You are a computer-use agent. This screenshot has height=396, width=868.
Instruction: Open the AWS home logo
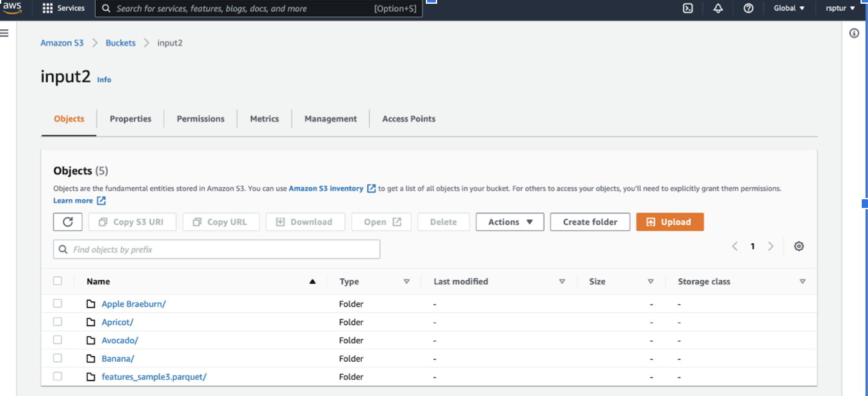12,7
